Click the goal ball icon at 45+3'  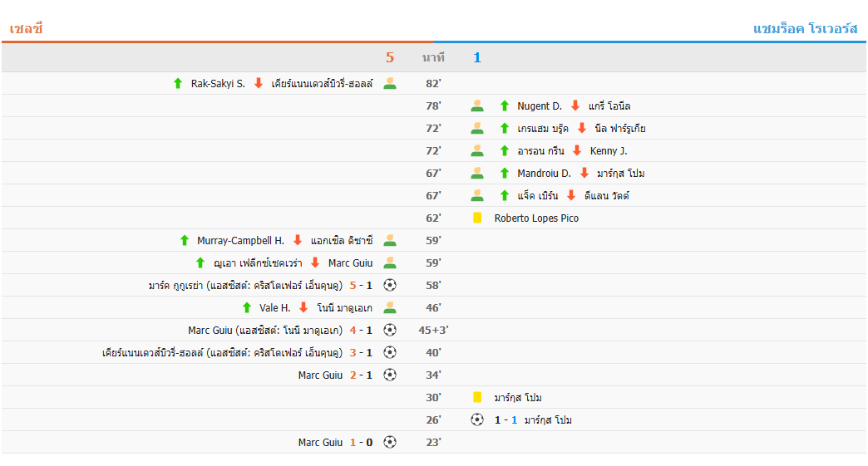[x=390, y=330]
